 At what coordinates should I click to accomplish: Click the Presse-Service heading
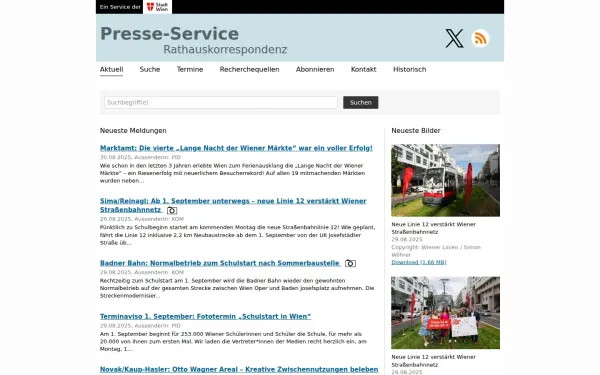(170, 34)
